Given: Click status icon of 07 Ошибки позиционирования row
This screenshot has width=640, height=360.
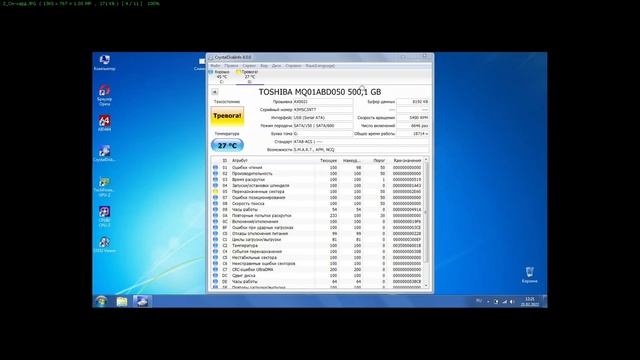Looking at the screenshot, I should (x=216, y=198).
